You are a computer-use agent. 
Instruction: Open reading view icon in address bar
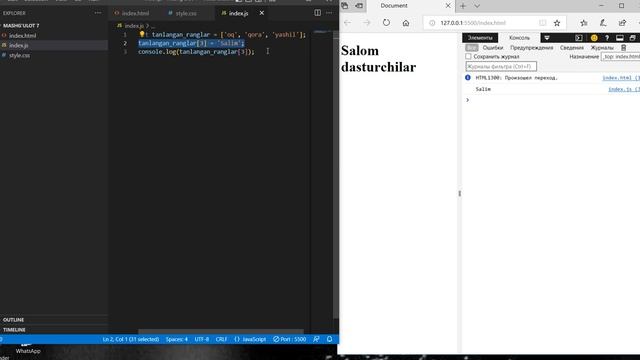(x=542, y=23)
